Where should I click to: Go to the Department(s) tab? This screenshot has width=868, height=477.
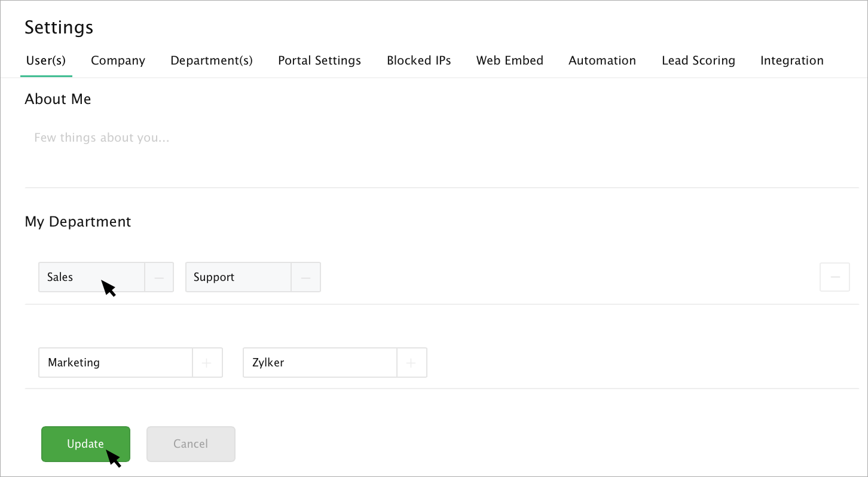[212, 60]
